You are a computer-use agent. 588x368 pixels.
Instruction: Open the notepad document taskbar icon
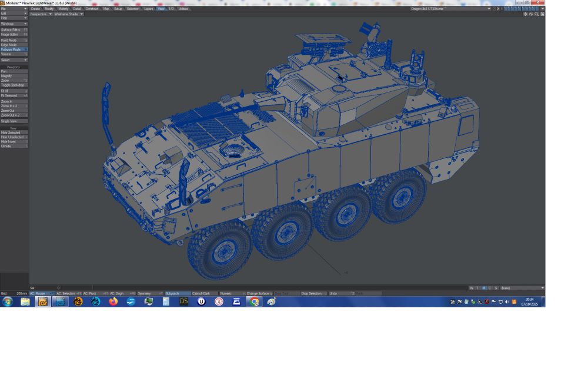pos(166,301)
